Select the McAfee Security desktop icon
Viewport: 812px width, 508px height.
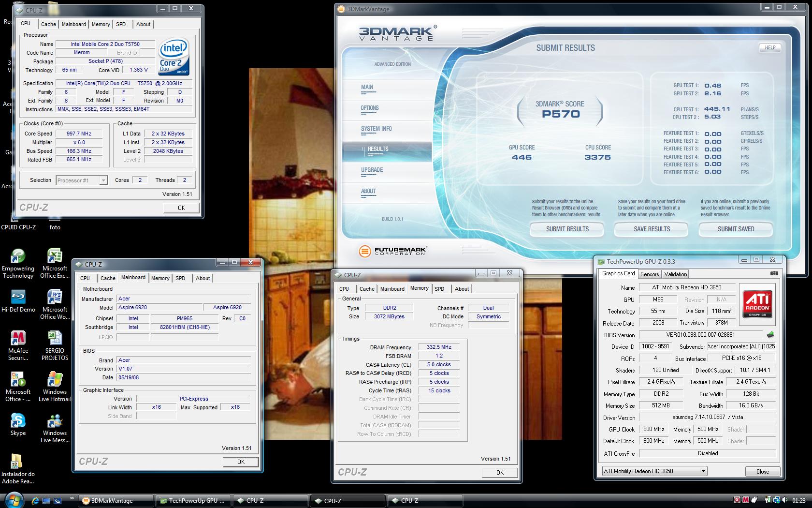point(18,346)
